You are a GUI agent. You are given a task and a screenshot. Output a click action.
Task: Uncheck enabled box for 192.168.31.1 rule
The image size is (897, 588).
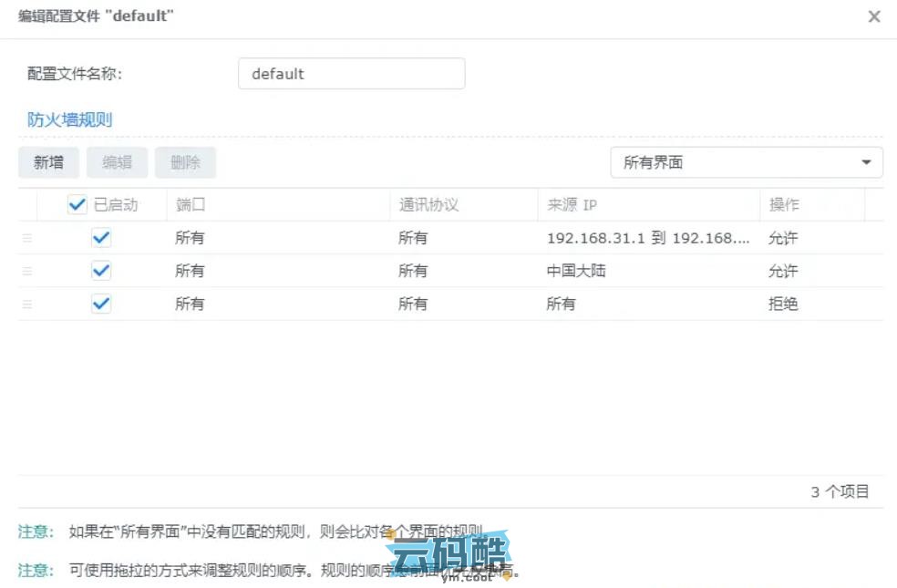point(101,238)
